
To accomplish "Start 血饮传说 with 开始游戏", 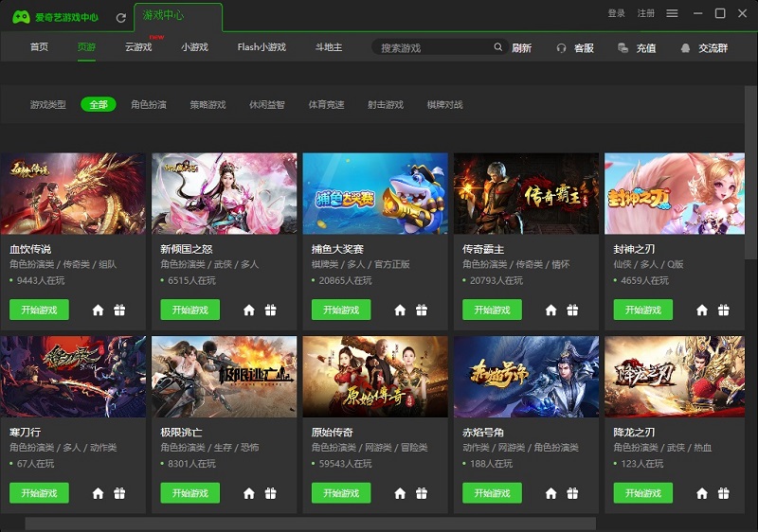I will pos(39,310).
